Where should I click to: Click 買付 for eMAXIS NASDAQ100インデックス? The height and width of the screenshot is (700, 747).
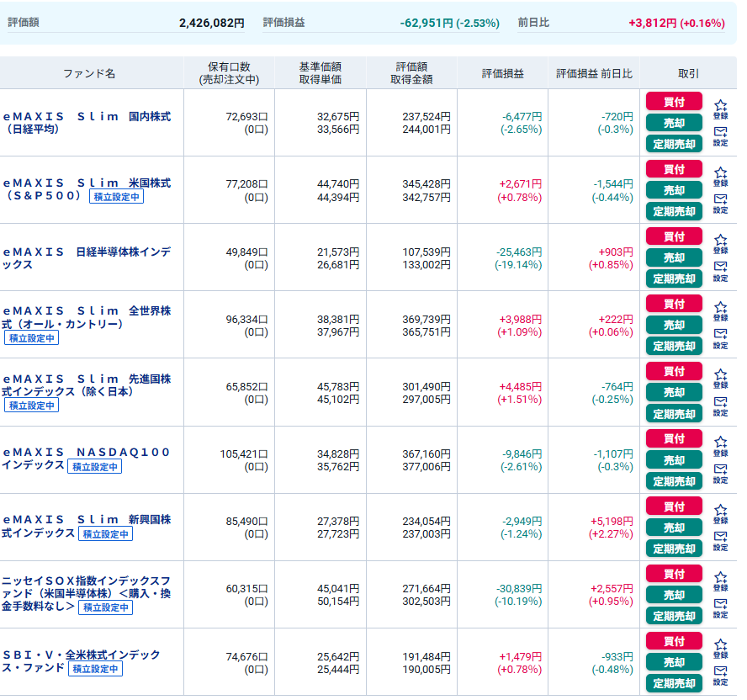674,438
